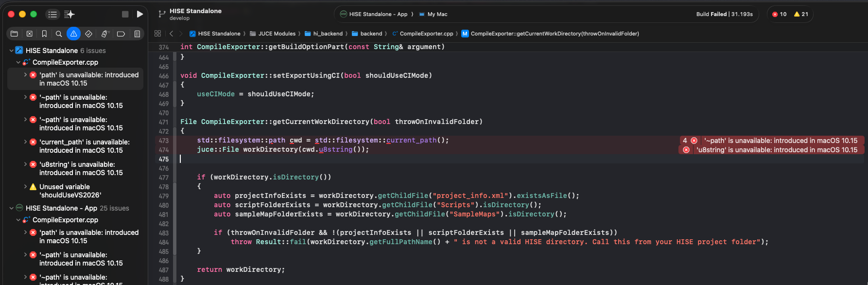The image size is (868, 285).
Task: Collapse the first CompileExporter.cpp issue group
Action: click(x=18, y=62)
